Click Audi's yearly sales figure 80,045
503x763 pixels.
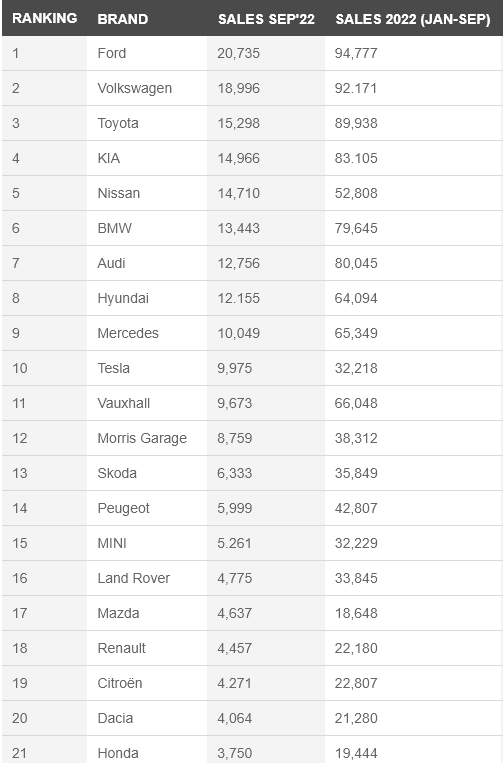356,263
